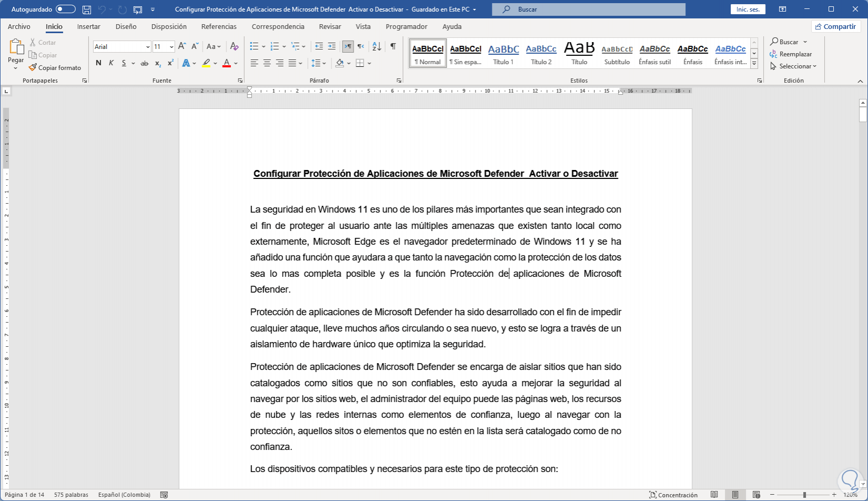Screen dimensions: 868x501
Task: Toggle superscript formatting
Action: coord(170,63)
